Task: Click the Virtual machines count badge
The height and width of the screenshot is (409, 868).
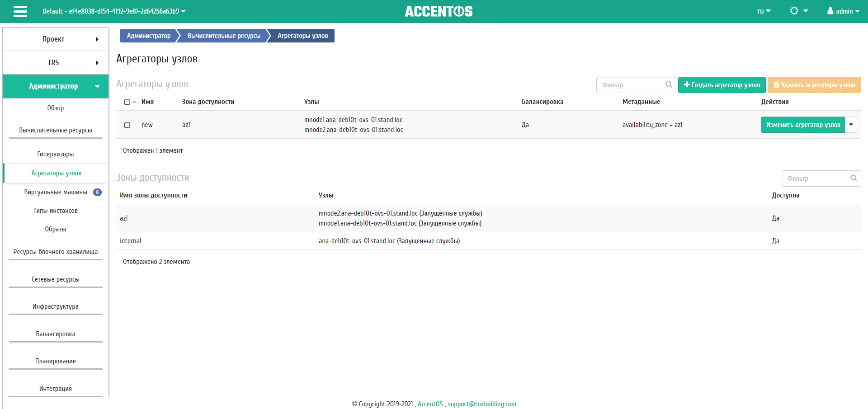Action: click(97, 192)
